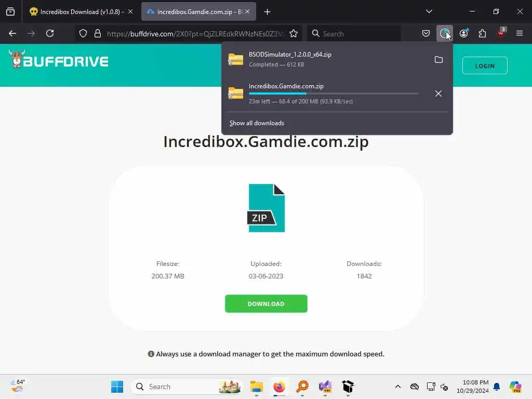Click the green DOWNLOAD button
This screenshot has height=399, width=532.
[266, 303]
